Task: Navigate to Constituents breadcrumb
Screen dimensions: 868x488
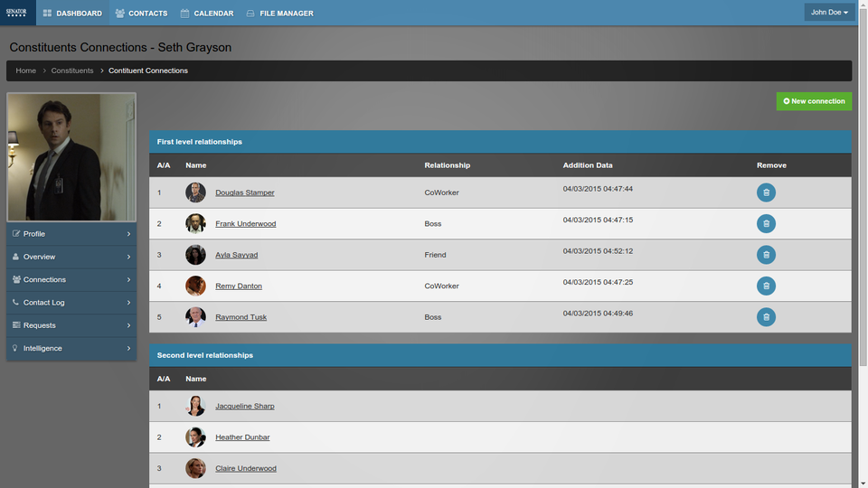Action: [72, 70]
